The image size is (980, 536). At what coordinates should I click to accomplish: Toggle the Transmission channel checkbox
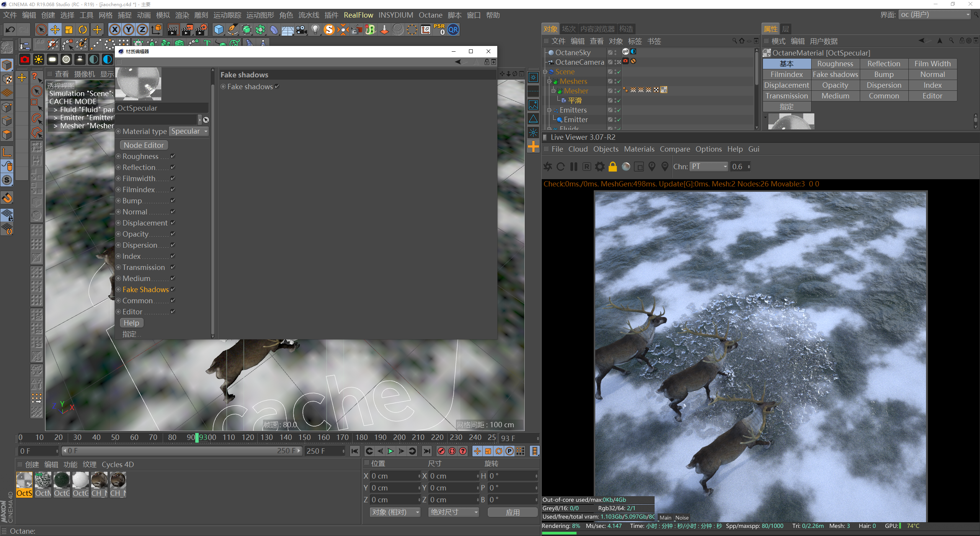pyautogui.click(x=173, y=267)
